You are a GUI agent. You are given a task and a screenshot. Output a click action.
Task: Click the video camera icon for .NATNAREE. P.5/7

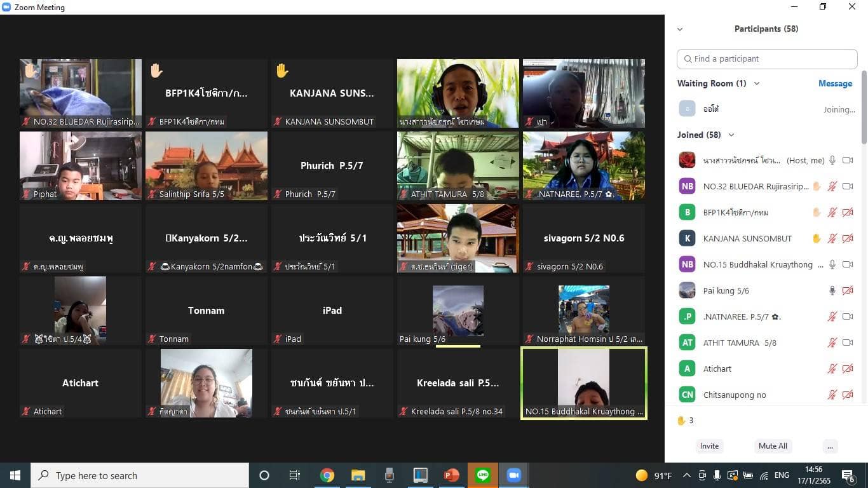pos(848,316)
